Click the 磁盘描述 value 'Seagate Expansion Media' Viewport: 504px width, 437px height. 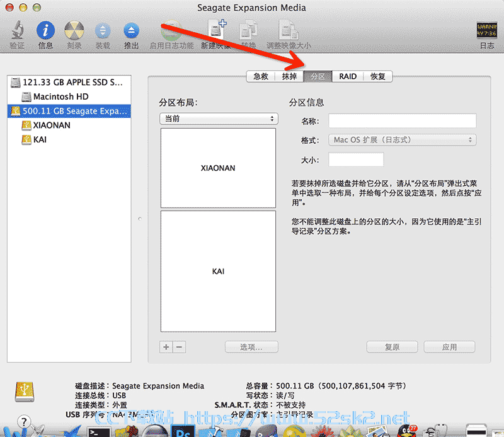158,386
